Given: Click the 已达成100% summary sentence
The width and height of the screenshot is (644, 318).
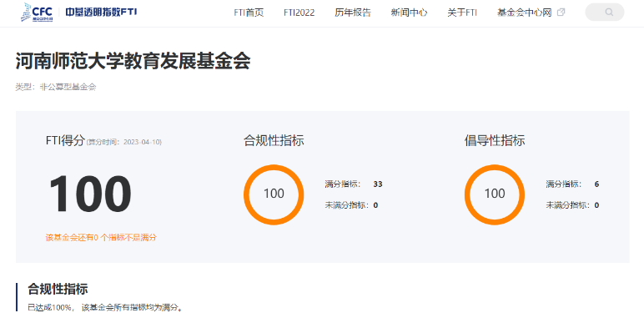Looking at the screenshot, I should tap(105, 307).
